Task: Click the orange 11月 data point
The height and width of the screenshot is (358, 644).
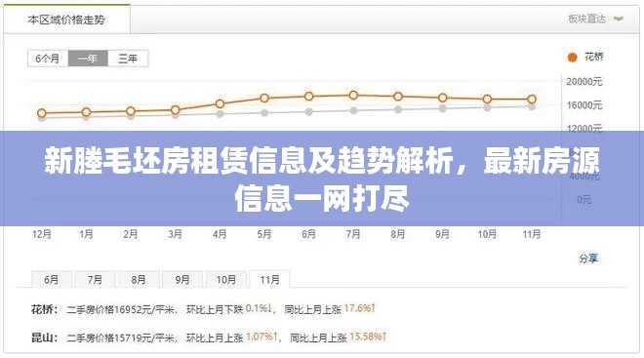Action: pos(532,99)
